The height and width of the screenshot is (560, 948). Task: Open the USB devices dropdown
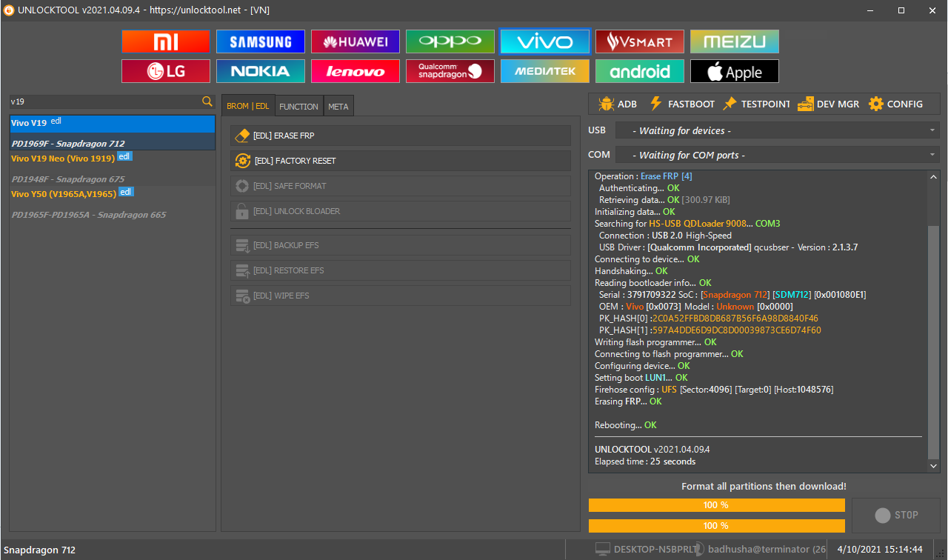tap(777, 130)
